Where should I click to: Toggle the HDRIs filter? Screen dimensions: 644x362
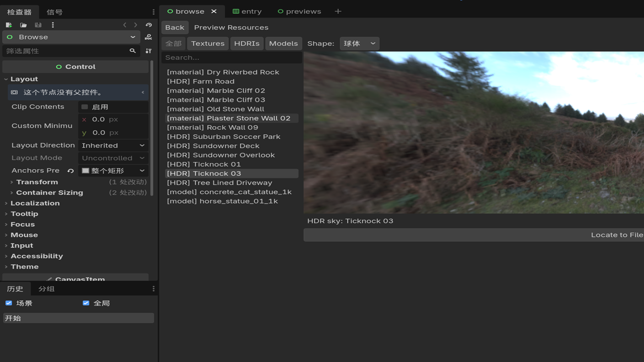click(x=247, y=43)
